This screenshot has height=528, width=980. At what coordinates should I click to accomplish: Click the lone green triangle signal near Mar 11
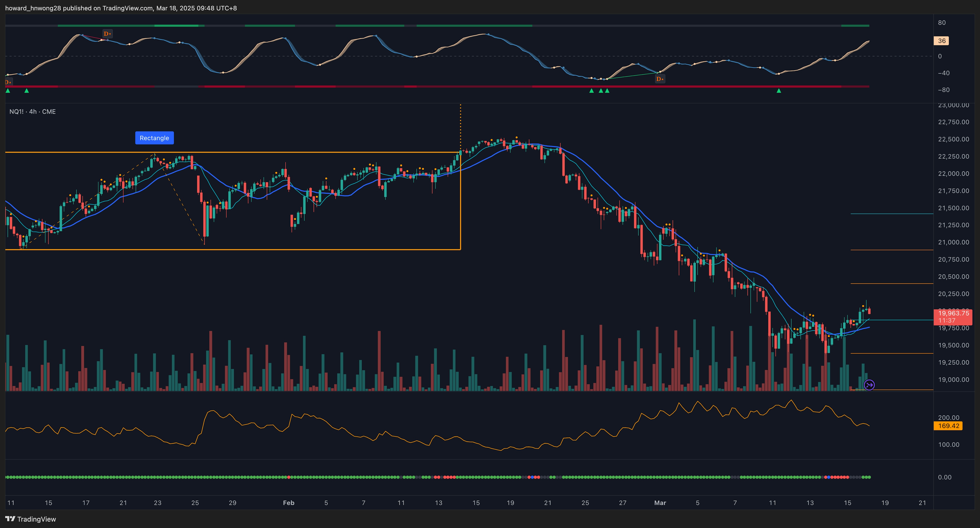(779, 91)
